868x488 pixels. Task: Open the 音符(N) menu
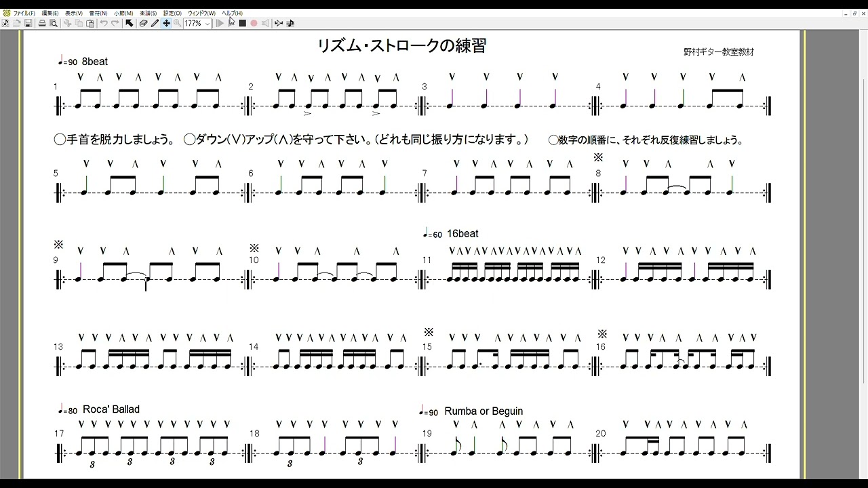click(98, 13)
